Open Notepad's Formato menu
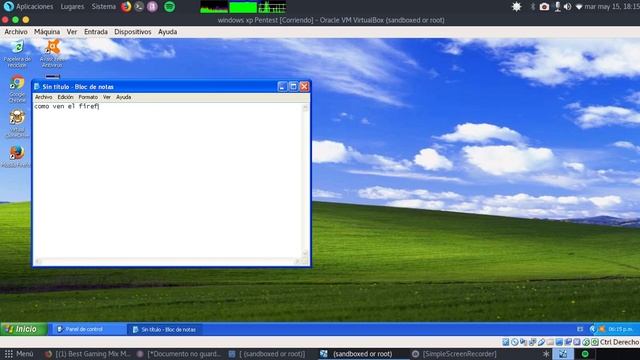The image size is (640, 360). (88, 97)
